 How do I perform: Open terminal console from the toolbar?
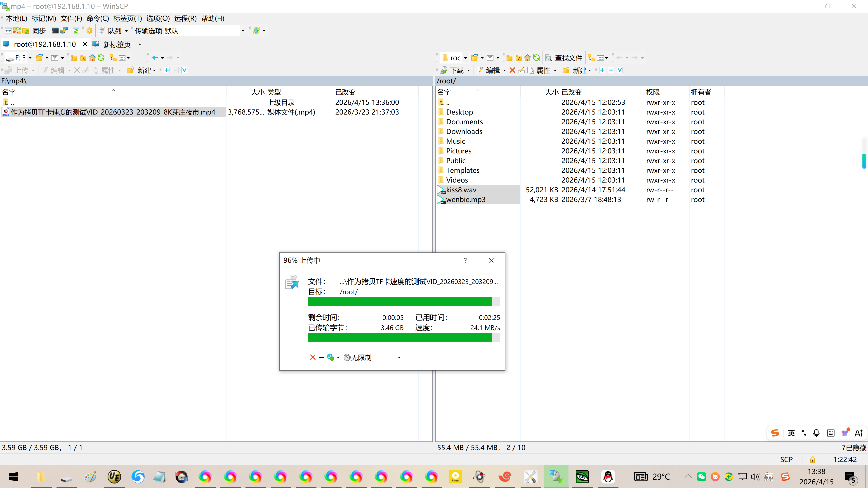55,31
